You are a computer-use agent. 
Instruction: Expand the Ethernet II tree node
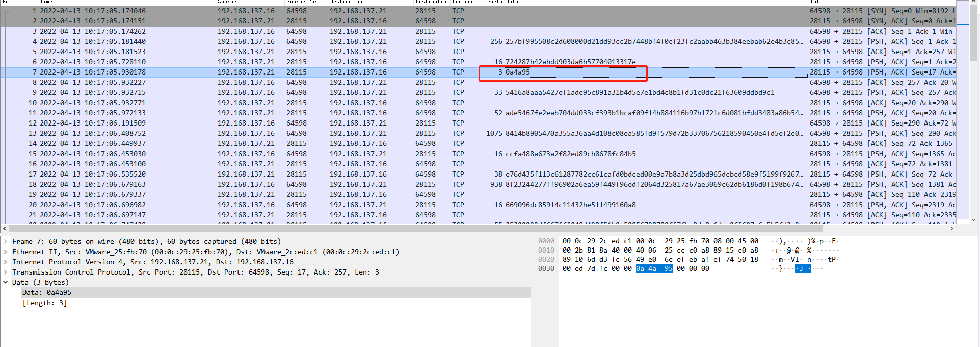point(6,252)
